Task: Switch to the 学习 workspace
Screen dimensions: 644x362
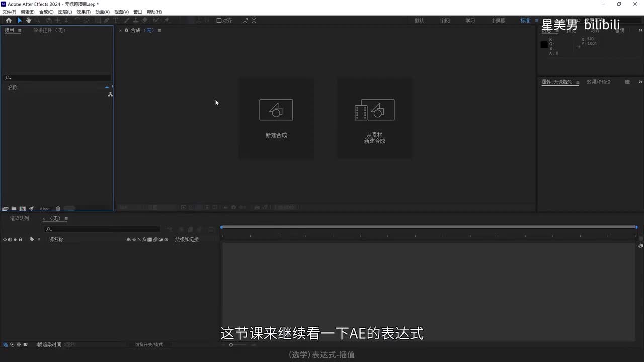Action: [470, 21]
